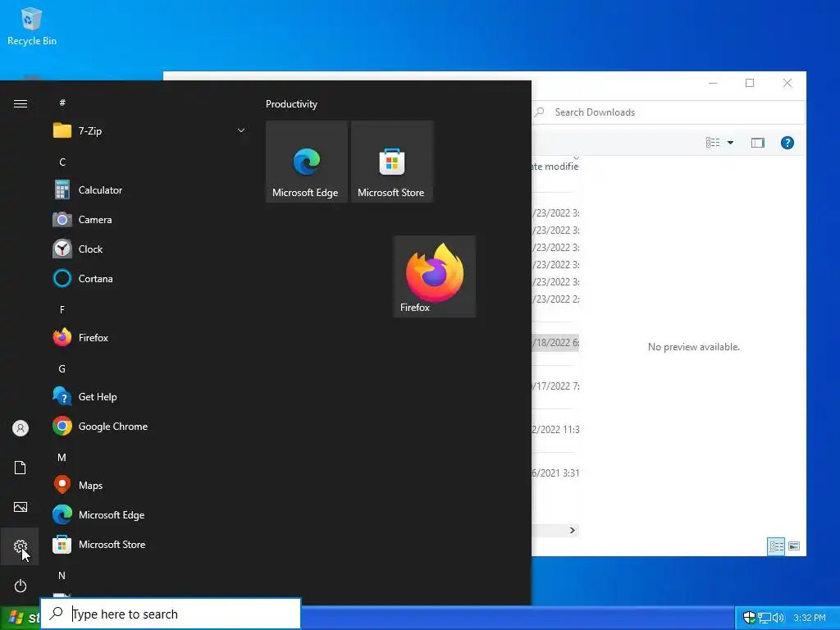This screenshot has height=630, width=840.
Task: Click the letter header 'M'
Action: 62,458
